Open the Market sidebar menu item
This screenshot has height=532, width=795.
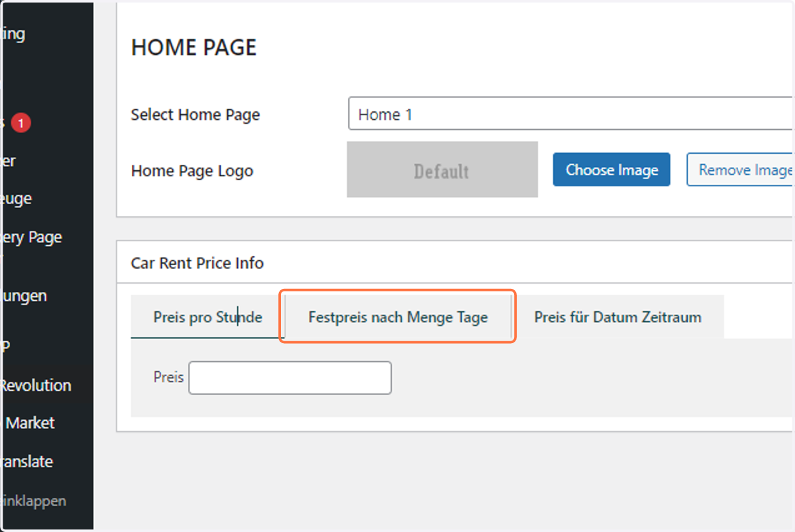tap(30, 423)
